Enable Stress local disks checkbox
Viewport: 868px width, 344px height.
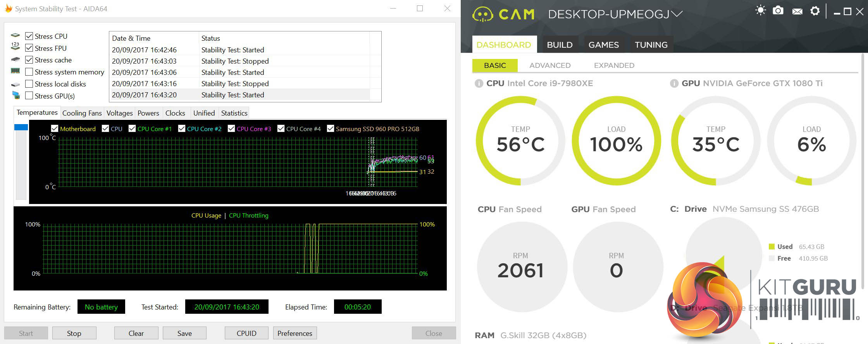click(29, 84)
